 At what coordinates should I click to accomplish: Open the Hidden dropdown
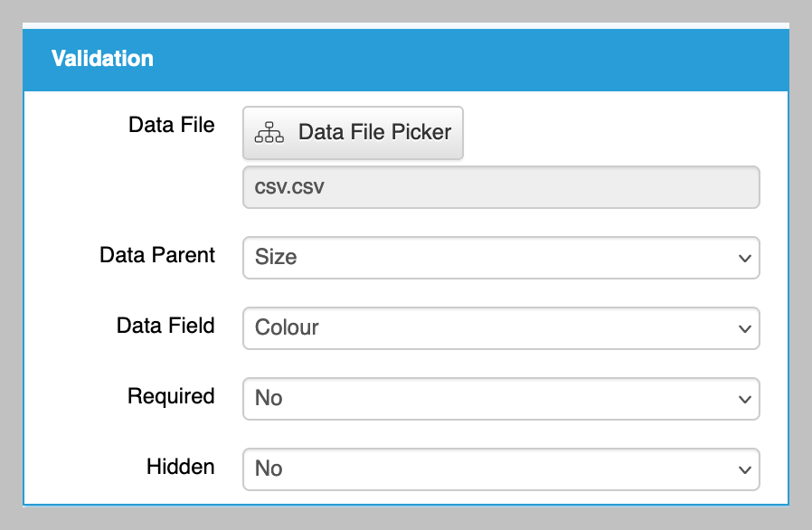pos(501,468)
